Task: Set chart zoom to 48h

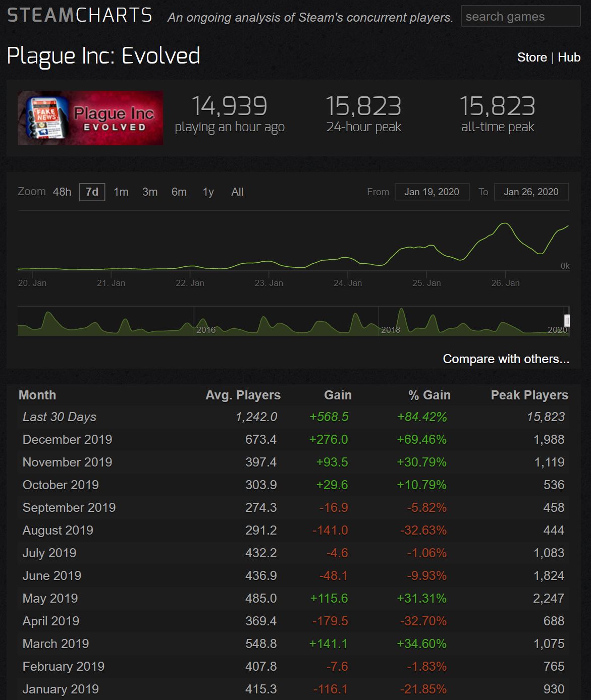Action: point(62,192)
